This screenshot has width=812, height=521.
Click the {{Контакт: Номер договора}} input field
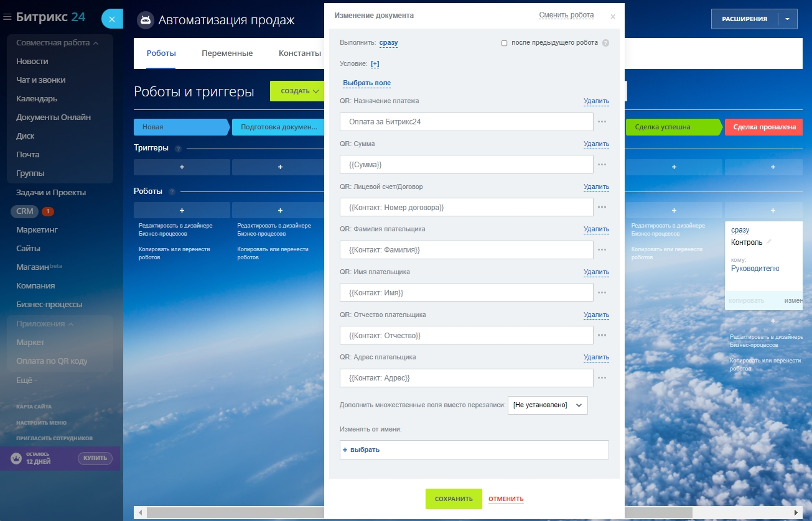467,207
